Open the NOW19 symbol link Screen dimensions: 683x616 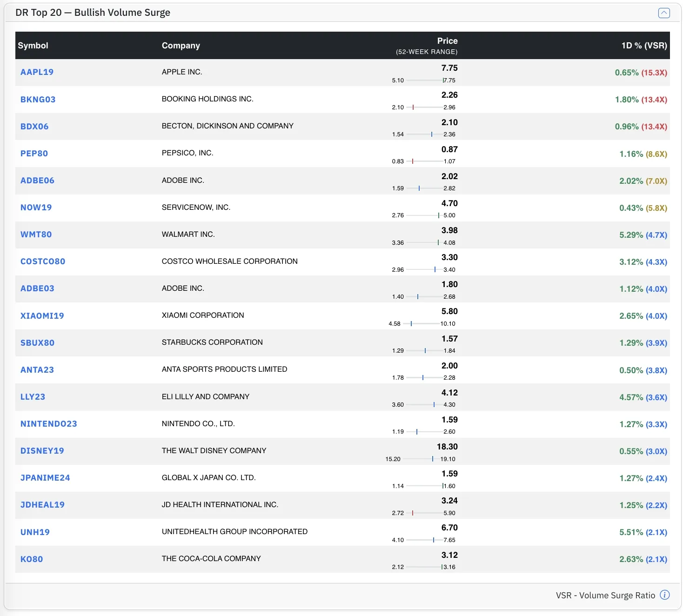[x=36, y=207]
